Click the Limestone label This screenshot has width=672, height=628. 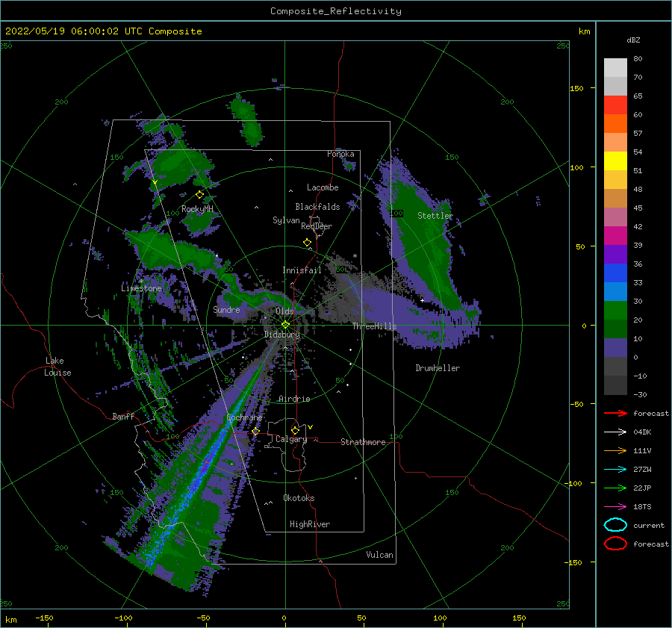click(141, 288)
